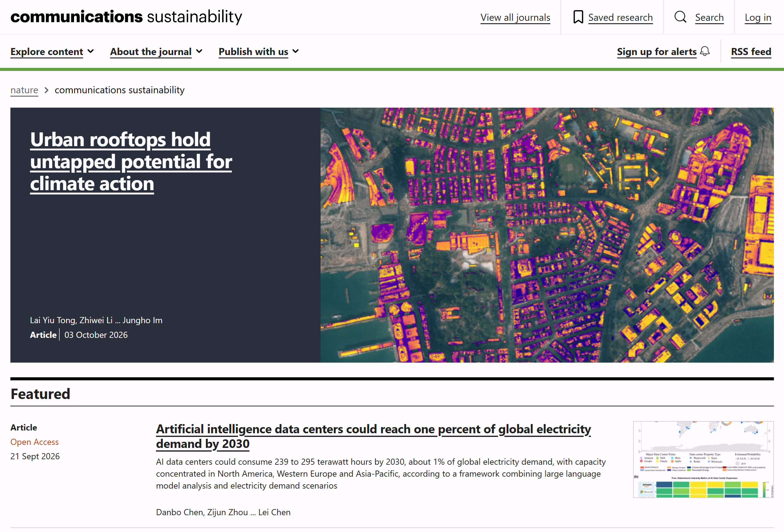
Task: Expand the Explore content chevron
Action: click(x=91, y=51)
